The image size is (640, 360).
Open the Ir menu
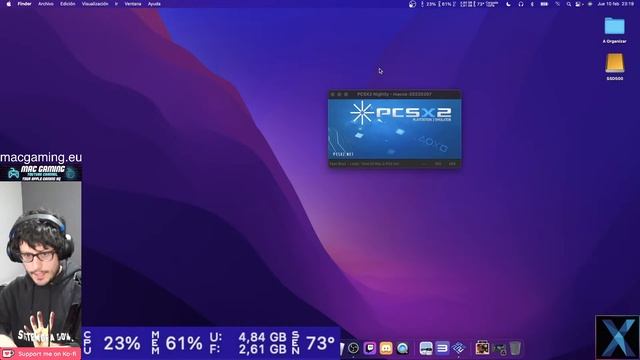coord(116,4)
